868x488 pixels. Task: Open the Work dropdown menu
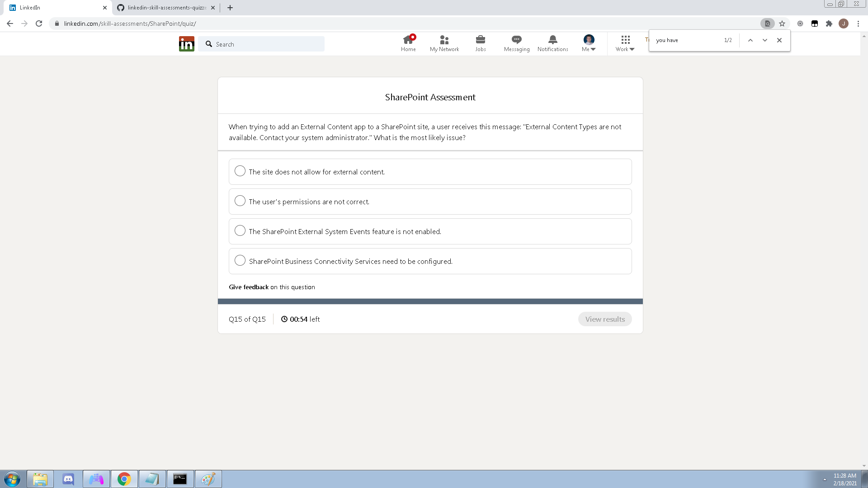pos(624,43)
